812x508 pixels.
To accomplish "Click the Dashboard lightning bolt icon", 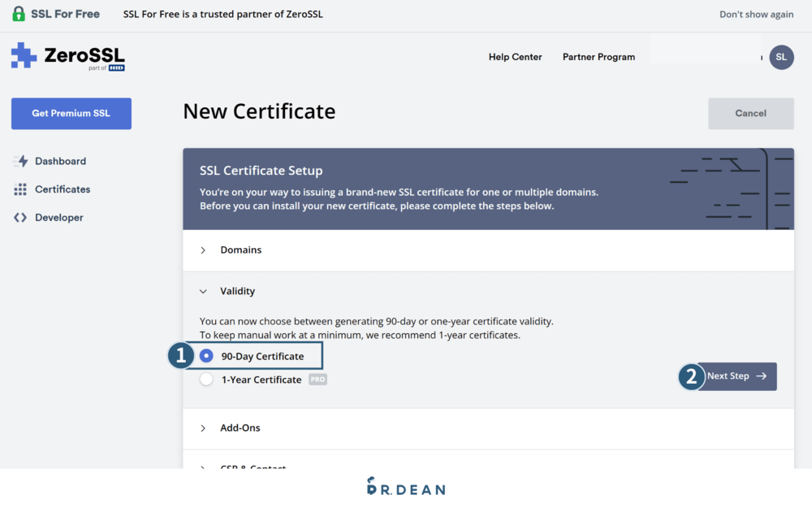I will (21, 161).
